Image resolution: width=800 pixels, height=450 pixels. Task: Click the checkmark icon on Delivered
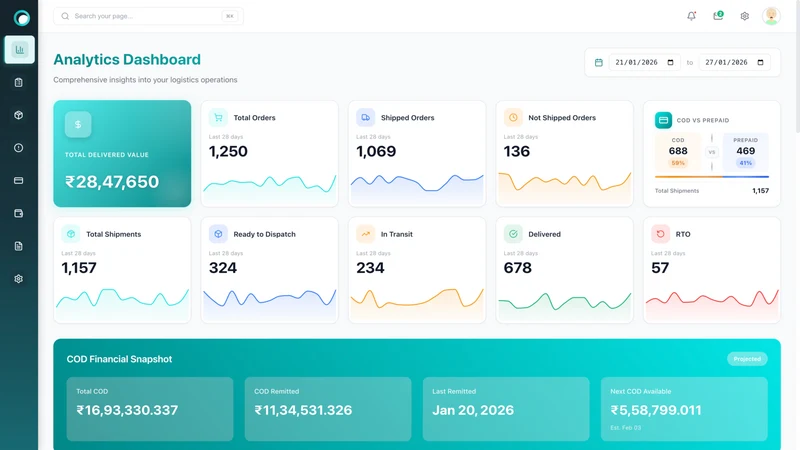point(513,234)
